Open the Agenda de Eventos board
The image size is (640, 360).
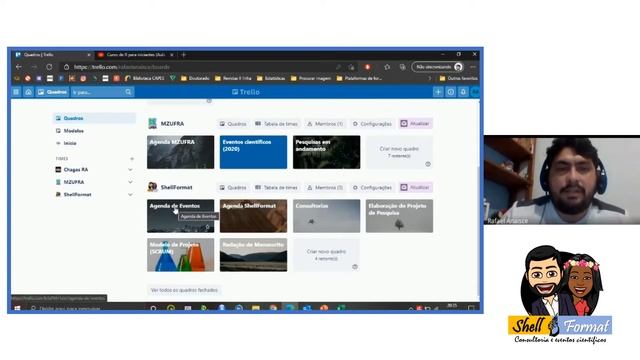[180, 216]
